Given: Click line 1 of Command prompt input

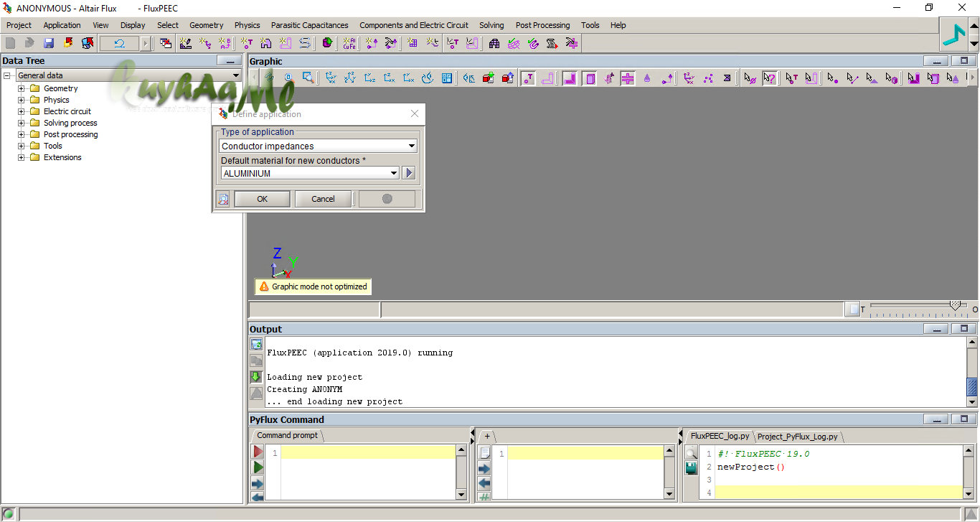Looking at the screenshot, I should click(x=368, y=452).
